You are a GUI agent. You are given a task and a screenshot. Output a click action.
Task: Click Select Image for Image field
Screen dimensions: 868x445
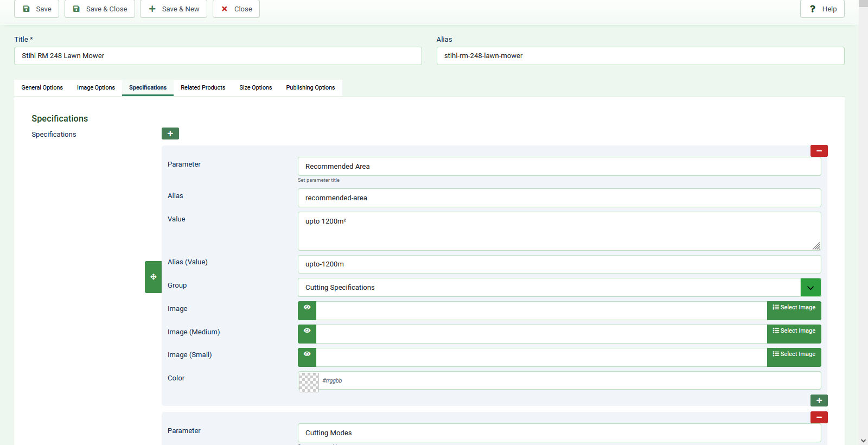coord(794,310)
